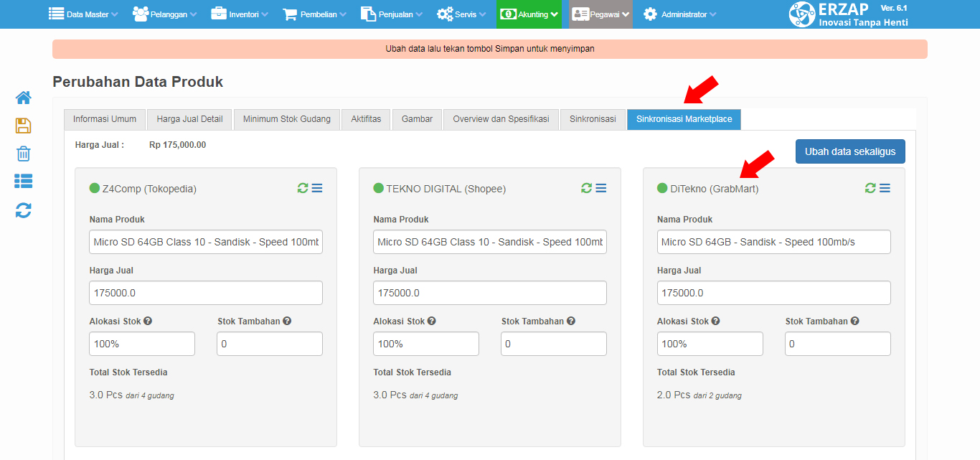
Task: Save using the sidebar floppy disk icon
Action: coord(23,126)
